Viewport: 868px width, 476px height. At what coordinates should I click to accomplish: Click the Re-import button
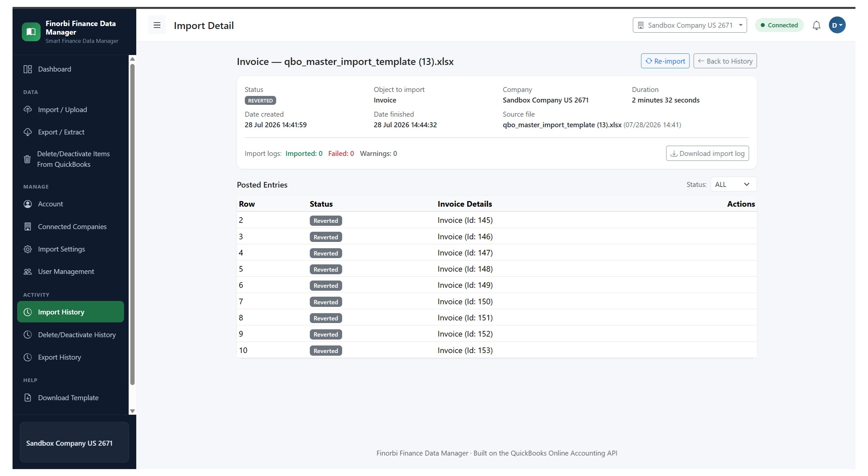pos(665,61)
